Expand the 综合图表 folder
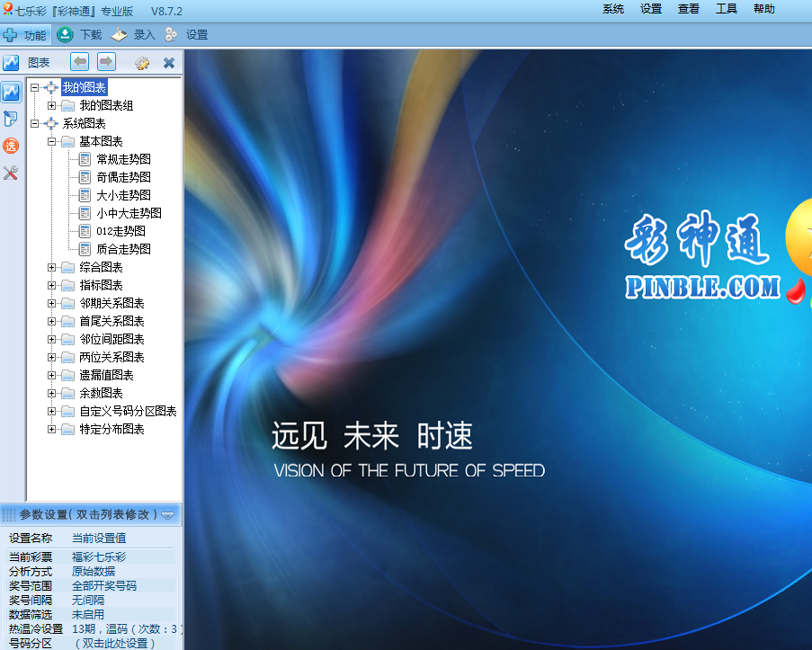This screenshot has height=650, width=812. click(x=52, y=267)
